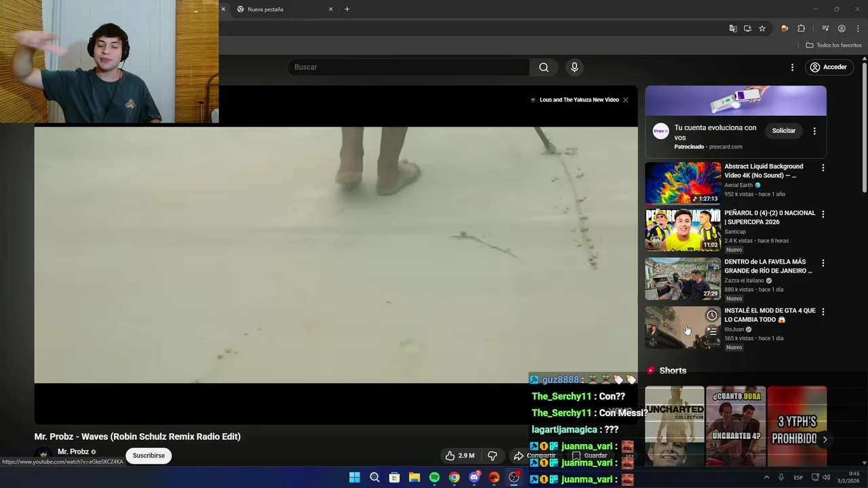The height and width of the screenshot is (488, 868).
Task: Open IlloJuan channel name
Action: [734, 329]
